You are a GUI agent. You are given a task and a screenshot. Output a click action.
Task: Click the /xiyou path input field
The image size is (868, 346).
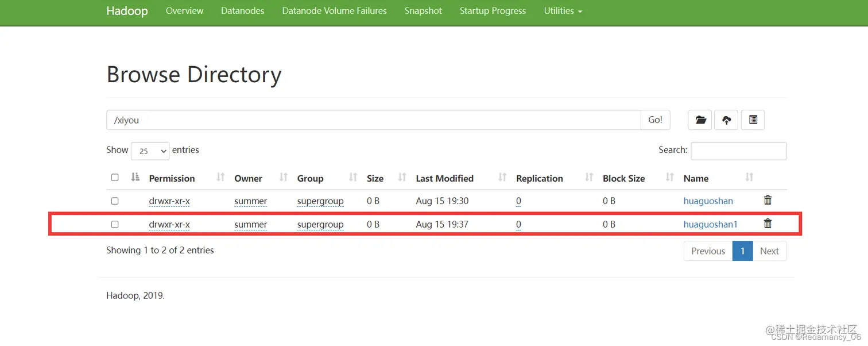374,120
